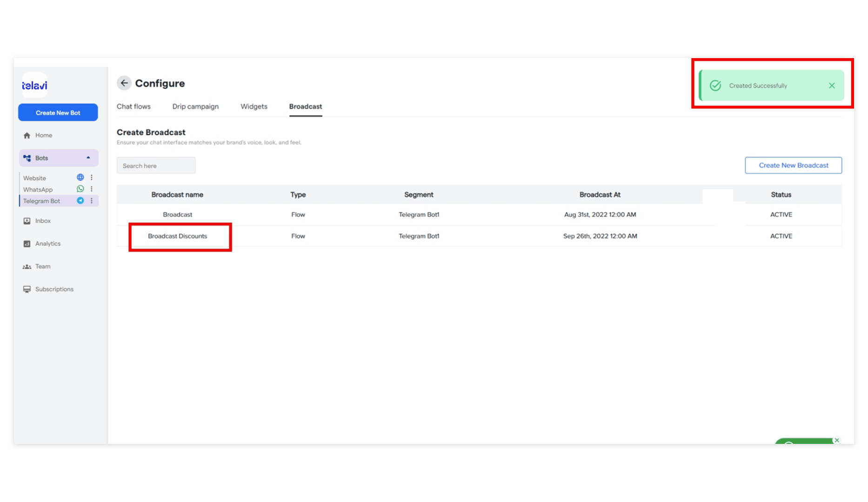The width and height of the screenshot is (868, 502).
Task: Open Telegram Bot options menu (three dots)
Action: (x=92, y=201)
